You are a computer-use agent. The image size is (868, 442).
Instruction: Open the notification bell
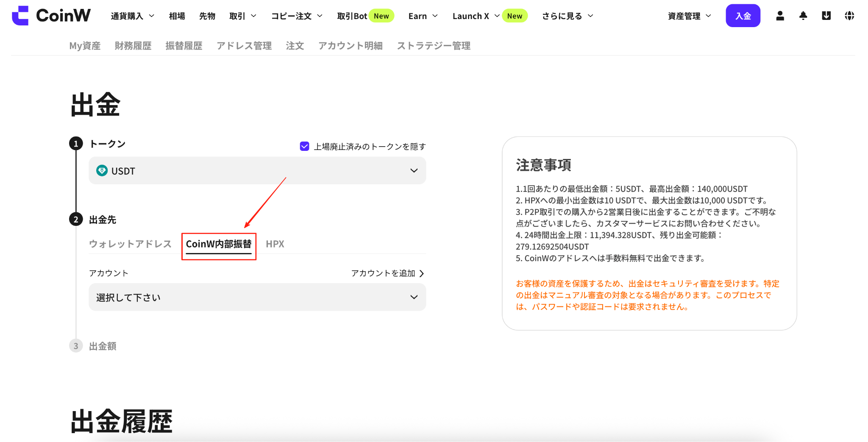pyautogui.click(x=803, y=16)
